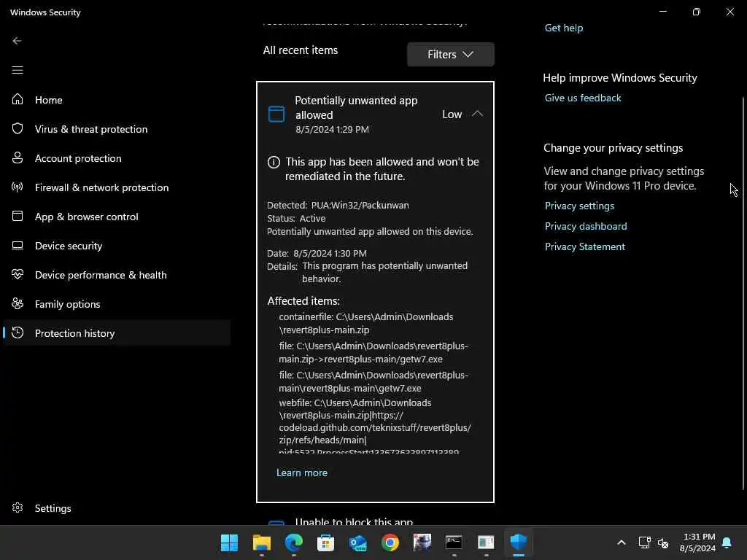
Task: Select App & browser control
Action: tap(117, 216)
